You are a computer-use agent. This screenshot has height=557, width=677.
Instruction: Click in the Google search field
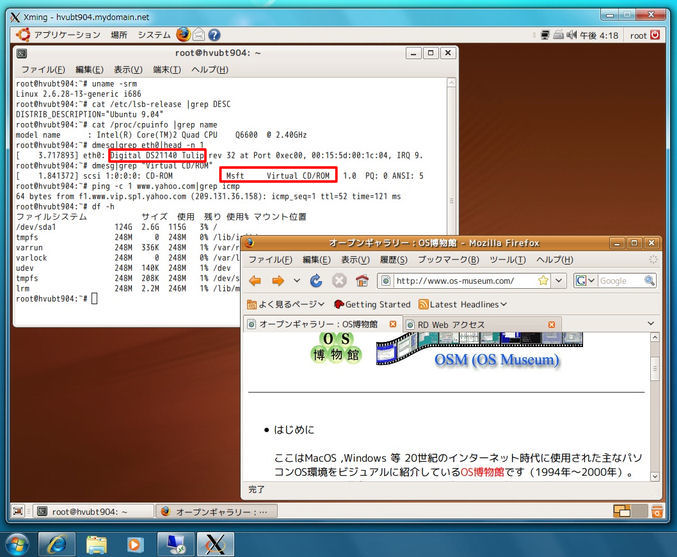(620, 281)
